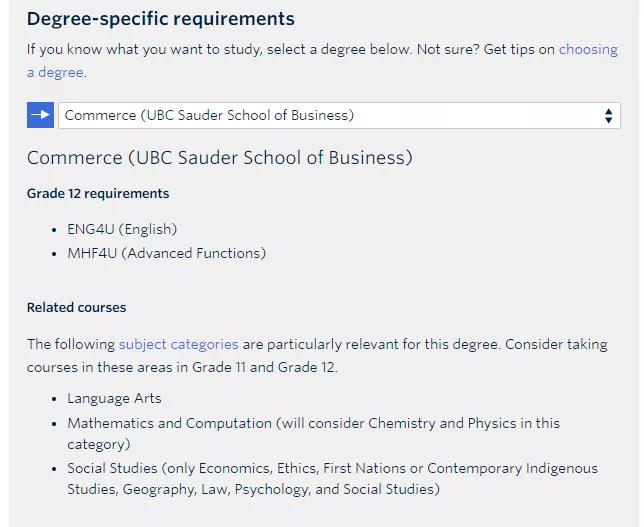Click the up-down arrows on degree dropdown
The image size is (644, 527).
(x=608, y=115)
